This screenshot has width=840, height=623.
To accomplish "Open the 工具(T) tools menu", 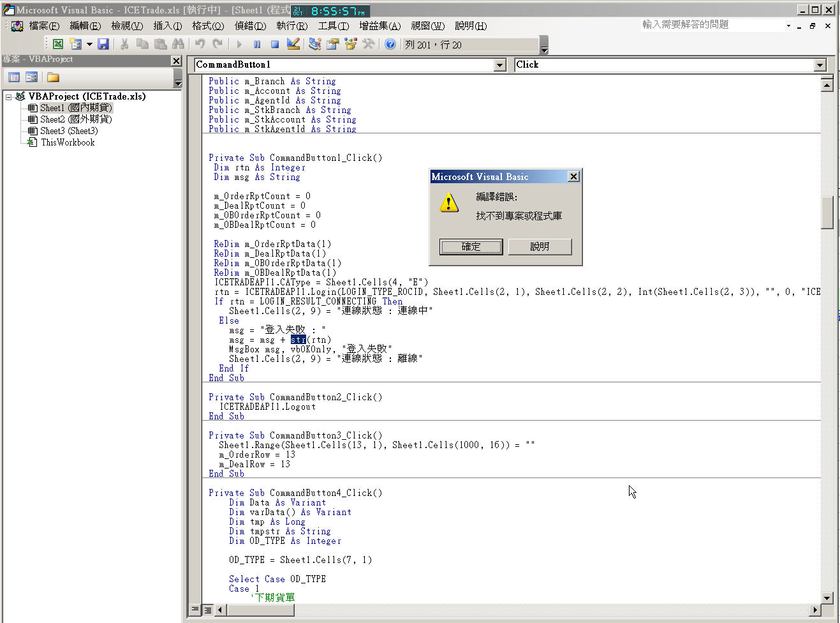I will tap(333, 26).
